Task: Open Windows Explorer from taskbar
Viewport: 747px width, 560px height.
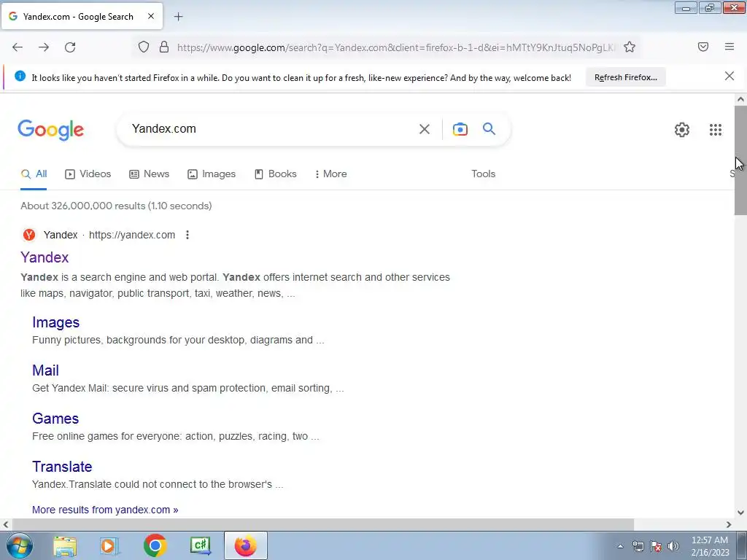Action: coord(65,546)
